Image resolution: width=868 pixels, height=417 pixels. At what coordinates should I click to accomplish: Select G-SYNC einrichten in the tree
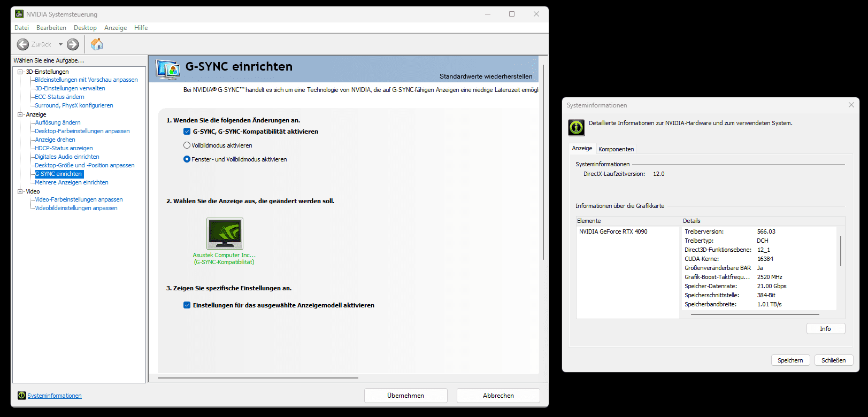[x=59, y=174]
